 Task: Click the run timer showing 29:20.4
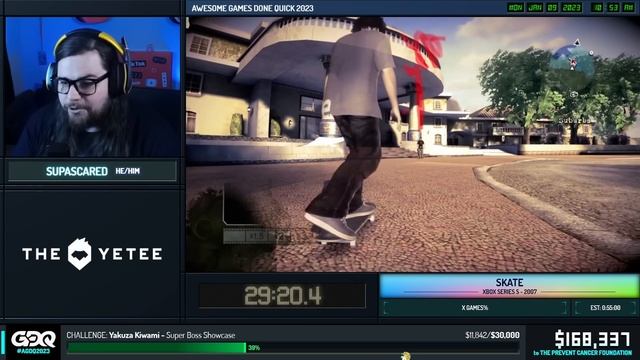(282, 296)
